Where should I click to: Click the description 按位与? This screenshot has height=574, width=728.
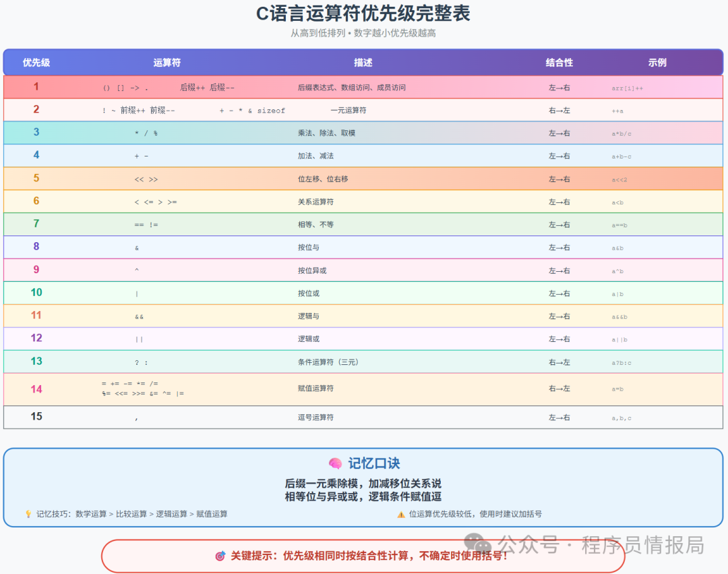308,247
